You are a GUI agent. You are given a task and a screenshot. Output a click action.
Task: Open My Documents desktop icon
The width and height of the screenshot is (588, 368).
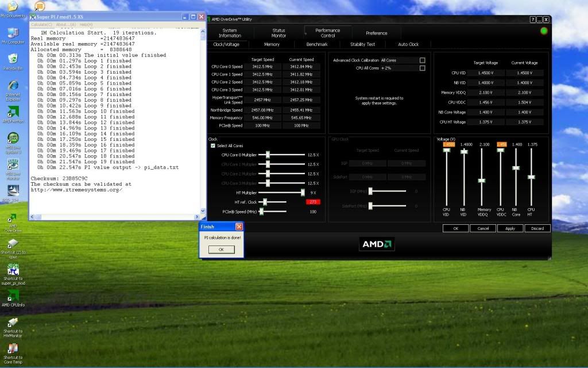pyautogui.click(x=13, y=9)
